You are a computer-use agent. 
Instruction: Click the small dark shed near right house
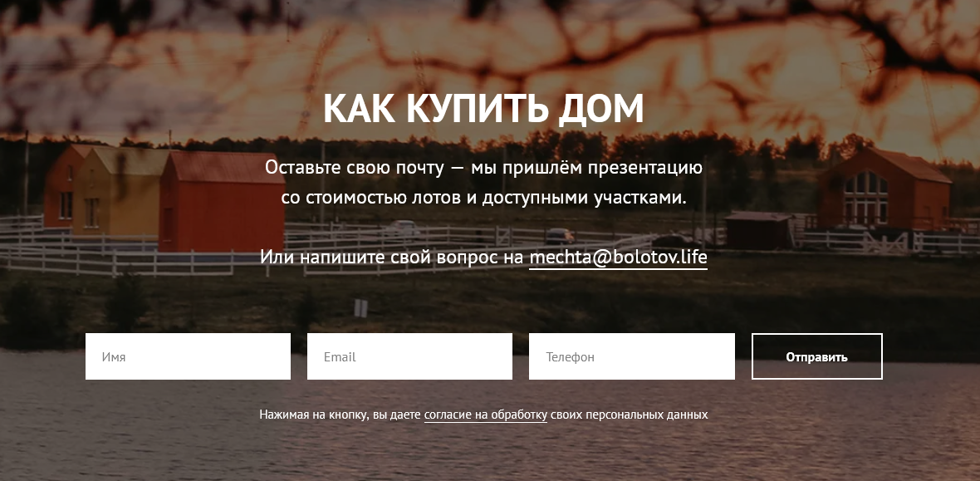(759, 229)
